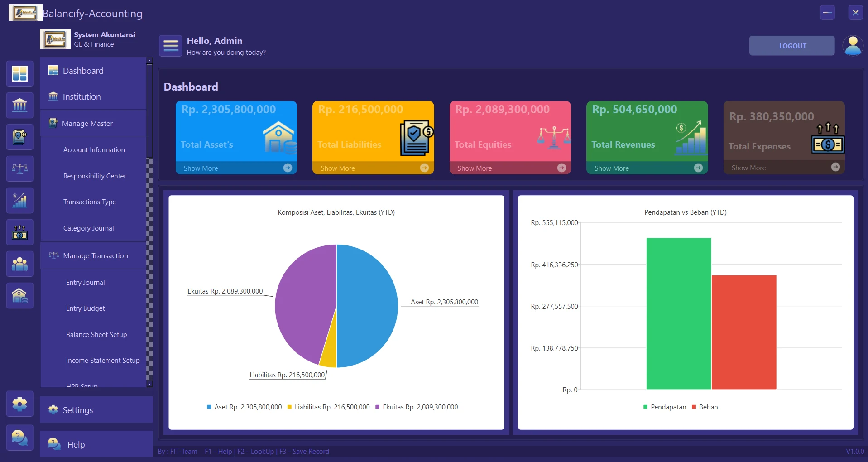Image resolution: width=868 pixels, height=462 pixels.
Task: Click the System Akuntansi logo image
Action: point(55,39)
